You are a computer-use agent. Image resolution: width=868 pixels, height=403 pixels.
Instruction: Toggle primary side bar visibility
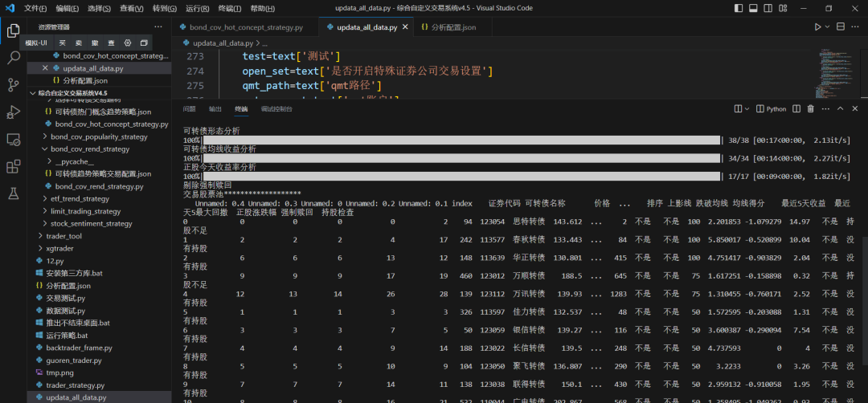click(x=739, y=8)
